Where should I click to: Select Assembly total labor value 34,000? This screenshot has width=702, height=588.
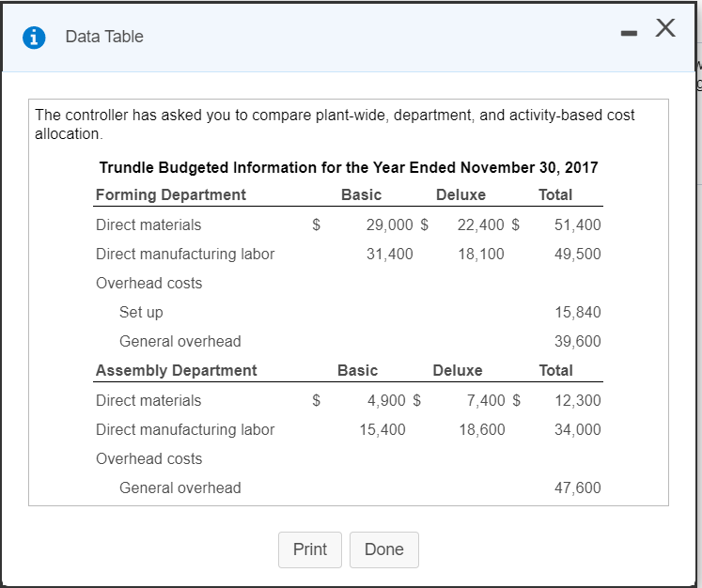click(578, 429)
